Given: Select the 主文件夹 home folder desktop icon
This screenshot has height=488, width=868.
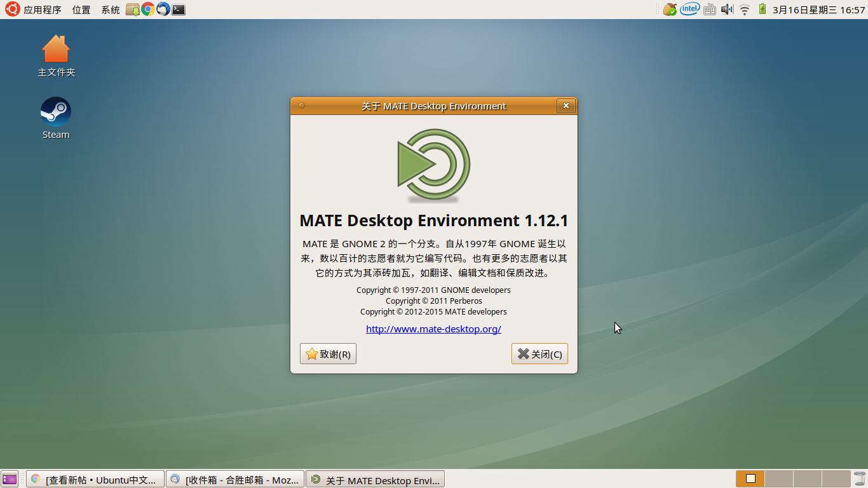Looking at the screenshot, I should [x=56, y=56].
